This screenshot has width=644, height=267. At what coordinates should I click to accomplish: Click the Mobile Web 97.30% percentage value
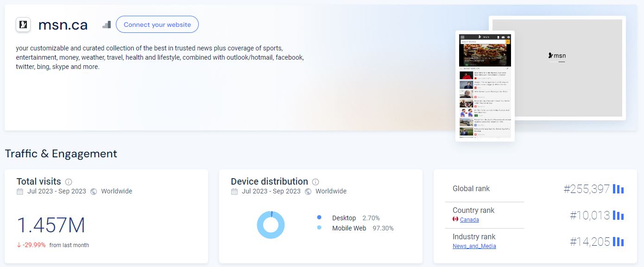(383, 228)
